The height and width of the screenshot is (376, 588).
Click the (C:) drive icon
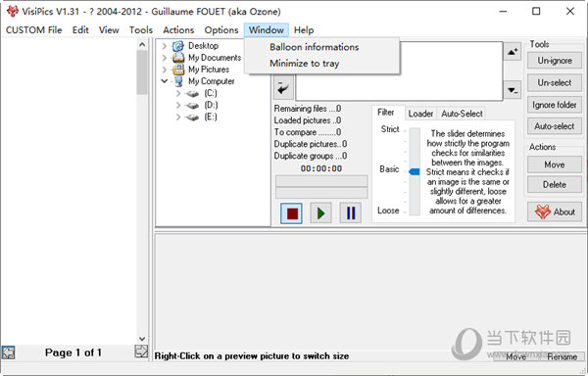pos(193,94)
